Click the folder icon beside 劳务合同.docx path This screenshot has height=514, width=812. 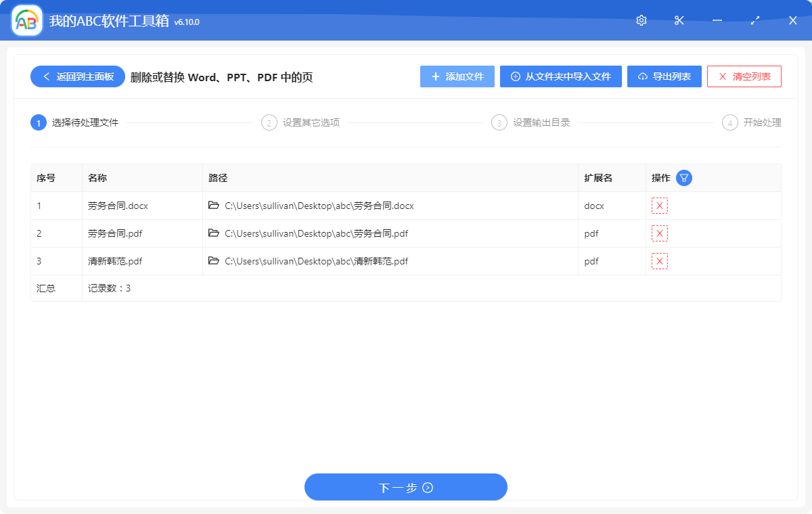click(x=215, y=205)
